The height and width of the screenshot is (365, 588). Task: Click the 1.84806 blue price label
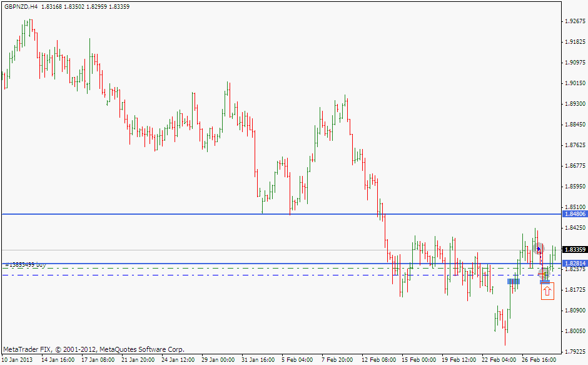(574, 214)
